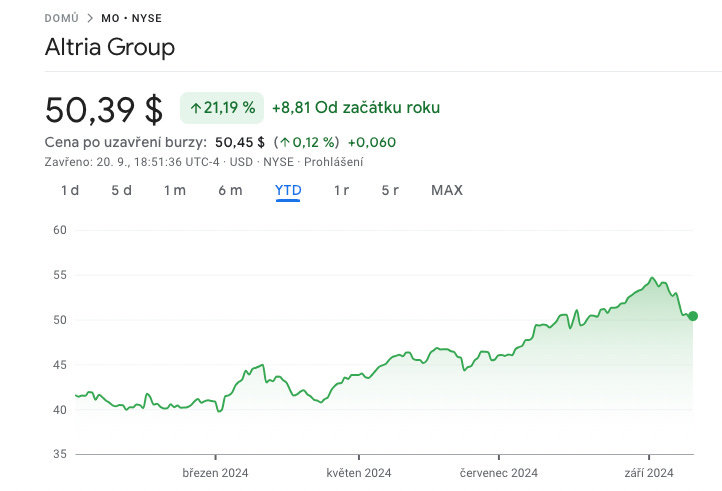
Task: Click the after-hours 0,12 % change
Action: click(307, 142)
